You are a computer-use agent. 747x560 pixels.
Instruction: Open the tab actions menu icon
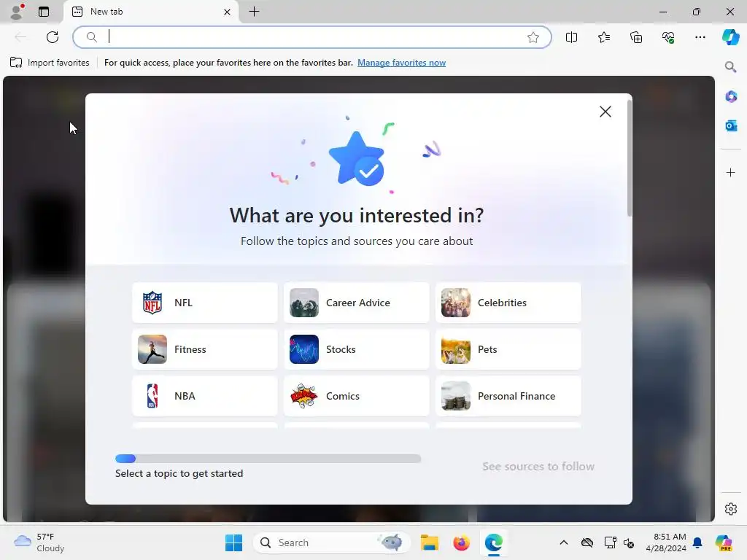tap(43, 12)
